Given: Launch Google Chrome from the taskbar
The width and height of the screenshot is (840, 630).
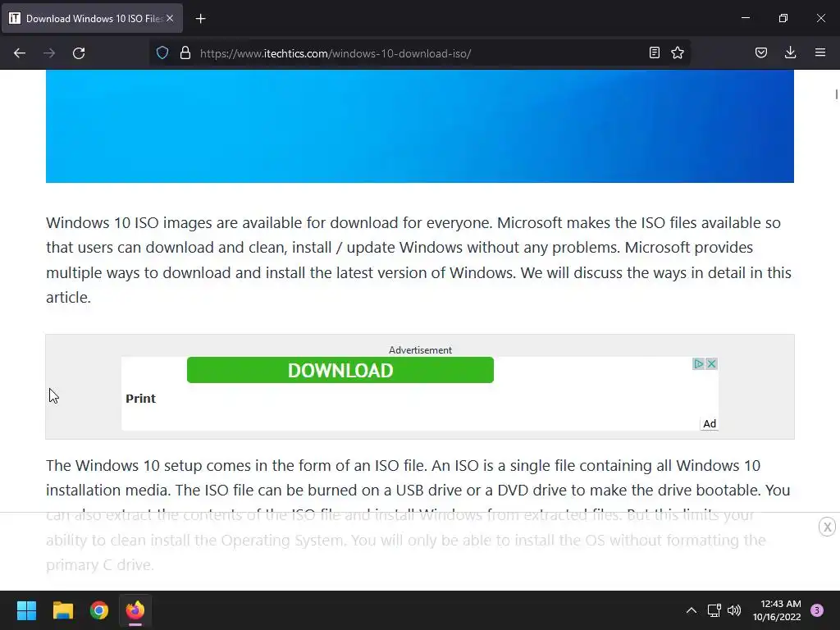Looking at the screenshot, I should [x=99, y=610].
